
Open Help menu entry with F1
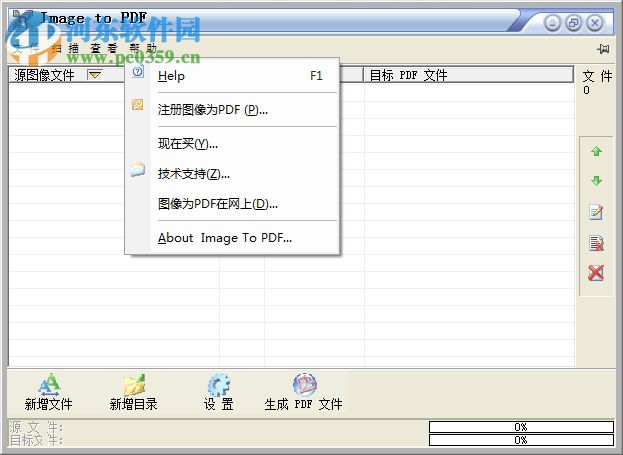(x=232, y=76)
